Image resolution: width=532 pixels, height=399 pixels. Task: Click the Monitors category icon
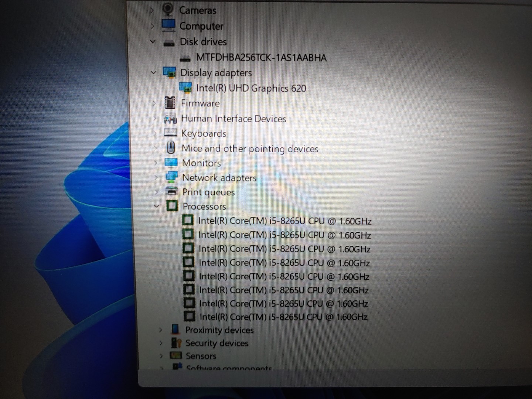click(x=171, y=163)
